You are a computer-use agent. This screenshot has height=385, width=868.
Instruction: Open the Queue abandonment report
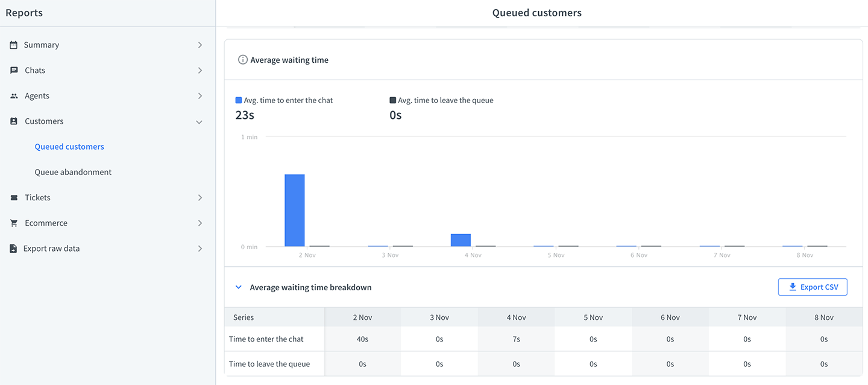(73, 172)
